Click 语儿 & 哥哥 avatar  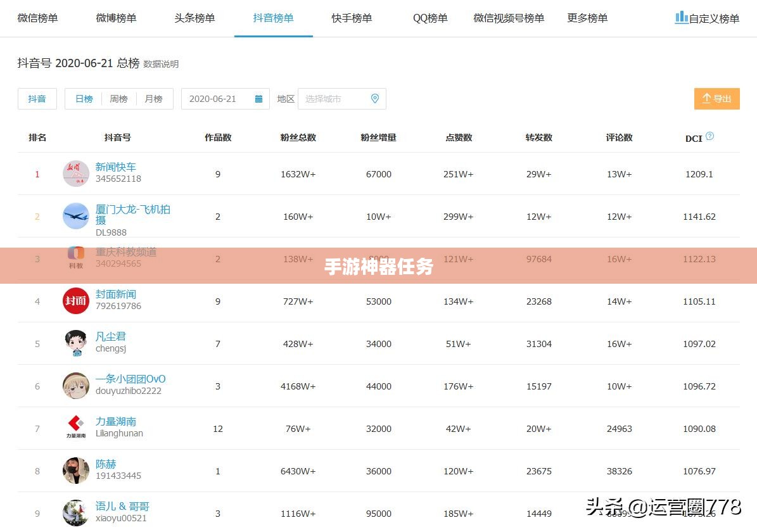click(76, 513)
